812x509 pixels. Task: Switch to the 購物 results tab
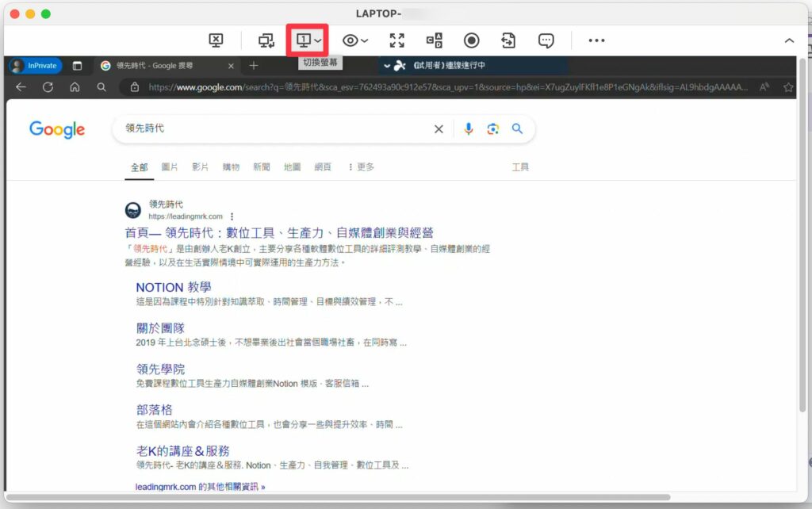tap(231, 166)
